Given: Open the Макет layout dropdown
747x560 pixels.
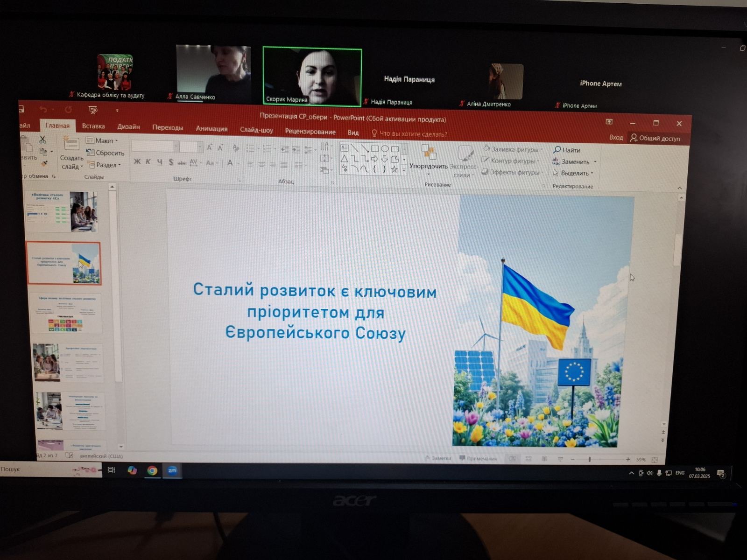Looking at the screenshot, I should 102,140.
